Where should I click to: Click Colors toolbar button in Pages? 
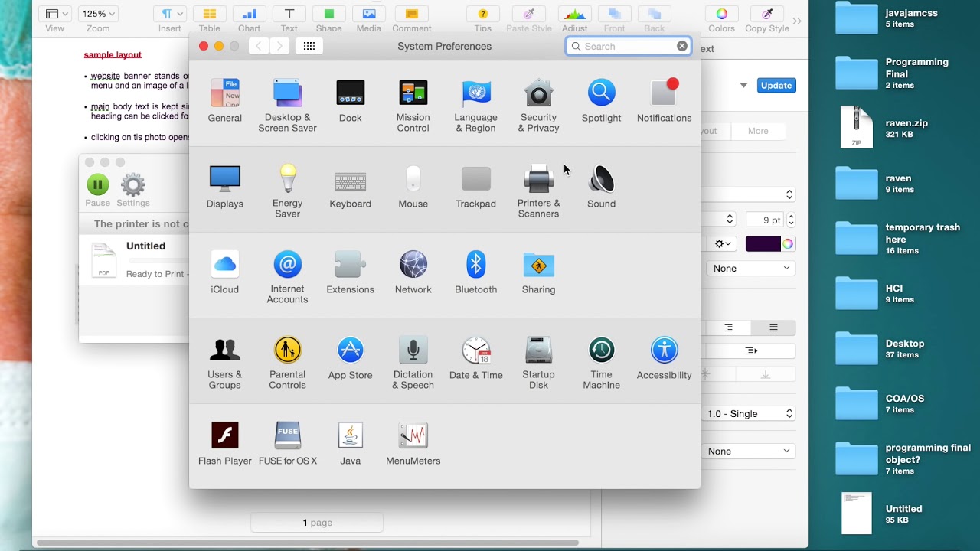(x=721, y=19)
